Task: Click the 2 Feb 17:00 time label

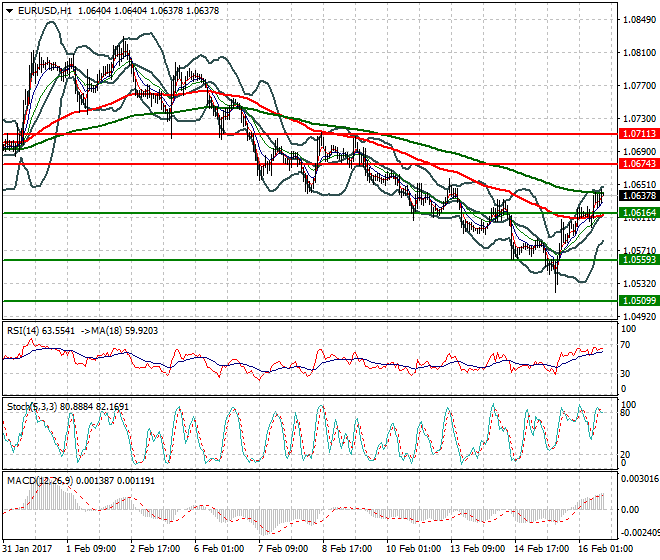Action: (x=155, y=549)
